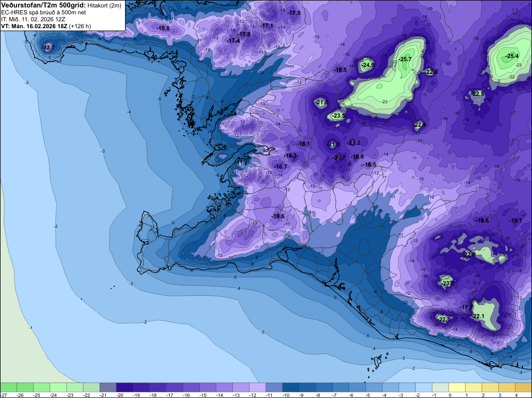532x398 pixels.
Task: Click the initial time 'IT: Mið. 11. 02. 2026 12Z'
Action: 33,19
